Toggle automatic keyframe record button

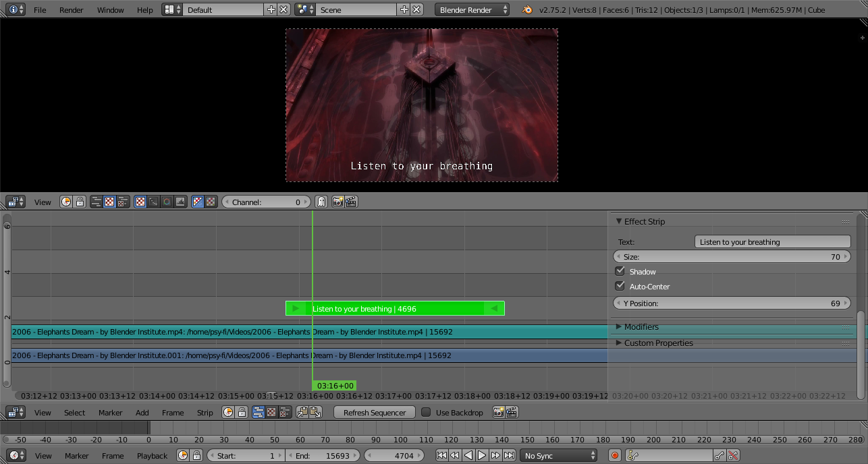coord(615,455)
